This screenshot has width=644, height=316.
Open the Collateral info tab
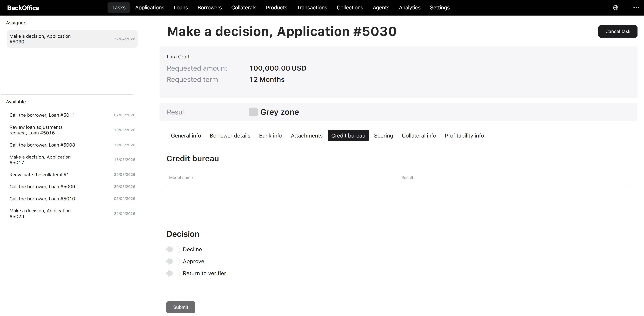(419, 136)
